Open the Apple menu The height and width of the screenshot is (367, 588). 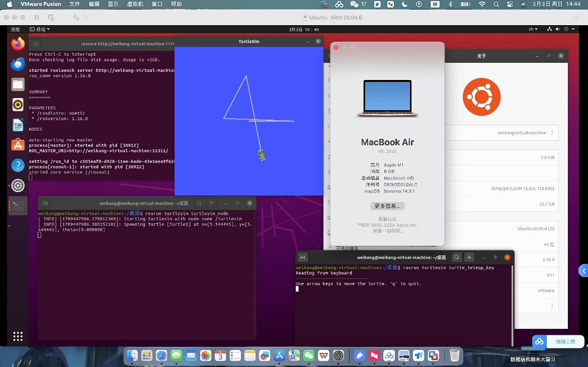(10, 4)
